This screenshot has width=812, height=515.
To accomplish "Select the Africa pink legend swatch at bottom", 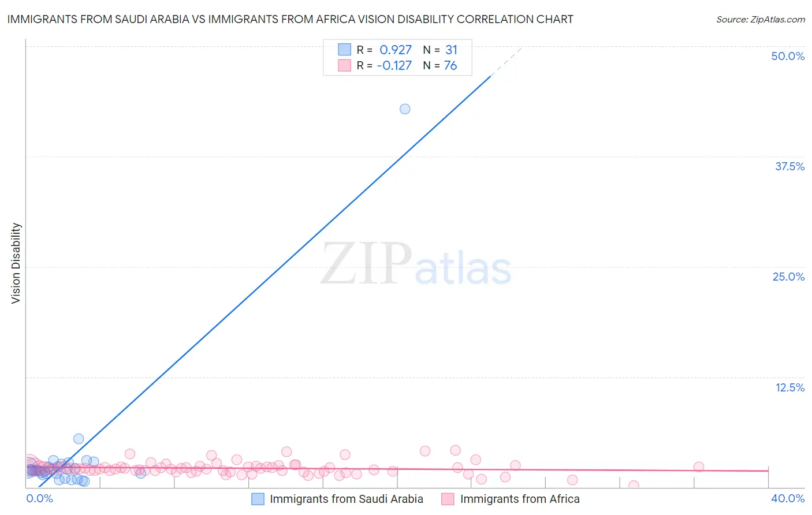I will (x=448, y=499).
